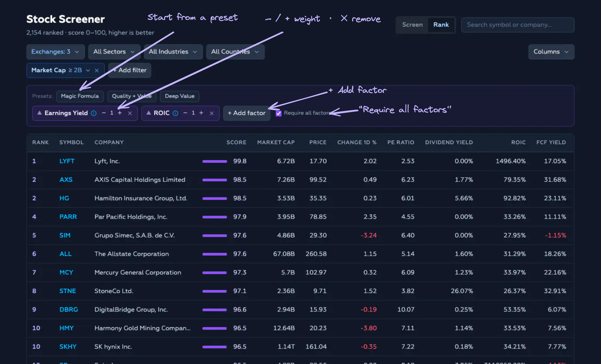Remove the ROIC factor

point(212,113)
